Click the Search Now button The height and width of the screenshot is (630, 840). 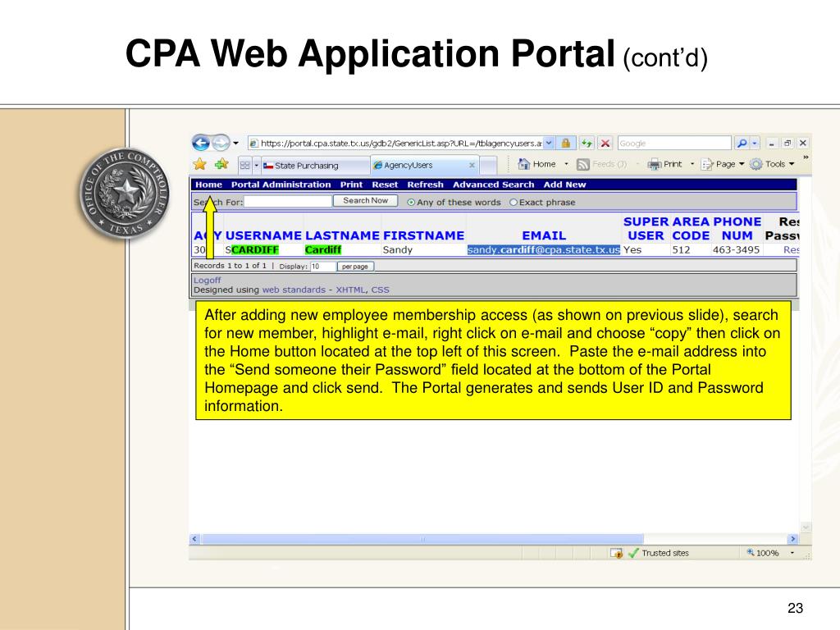(x=365, y=200)
